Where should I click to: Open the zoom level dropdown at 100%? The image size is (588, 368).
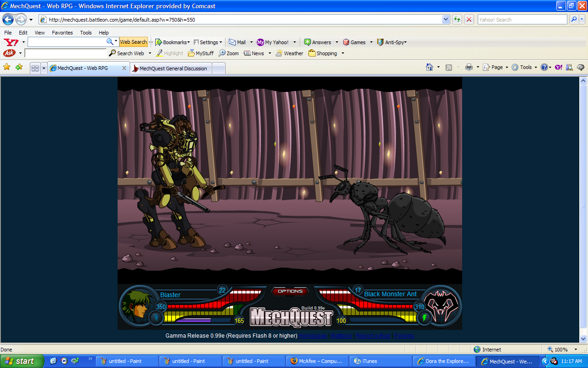(x=576, y=350)
